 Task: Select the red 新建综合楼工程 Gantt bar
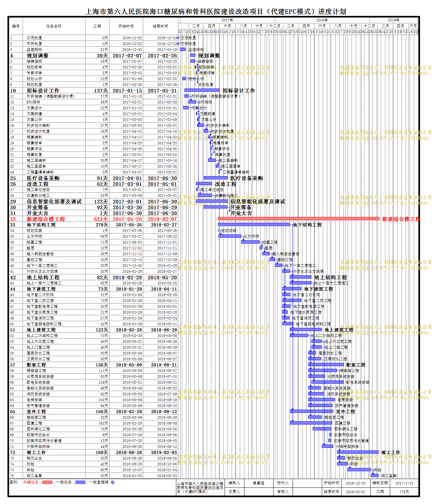[x=298, y=219]
